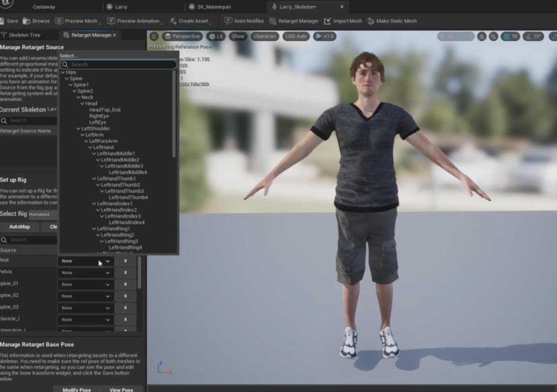
Task: Select the HeadTop_End bone
Action: coord(105,110)
